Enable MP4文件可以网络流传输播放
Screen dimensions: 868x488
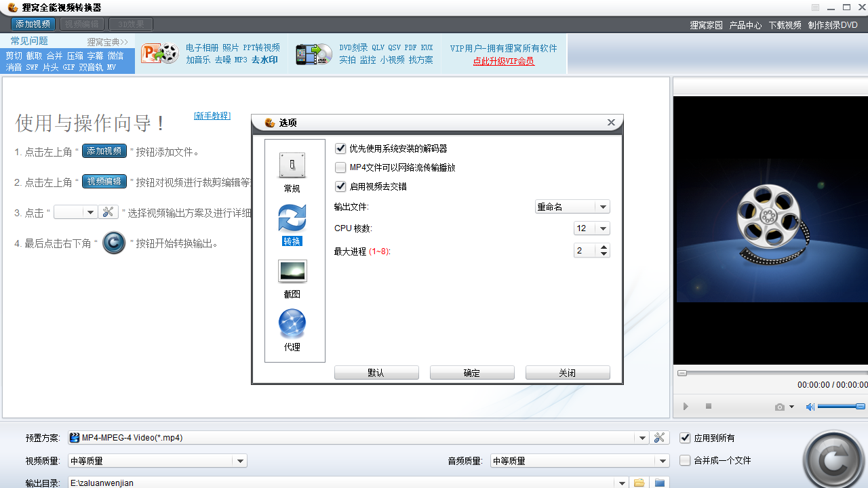tap(340, 167)
